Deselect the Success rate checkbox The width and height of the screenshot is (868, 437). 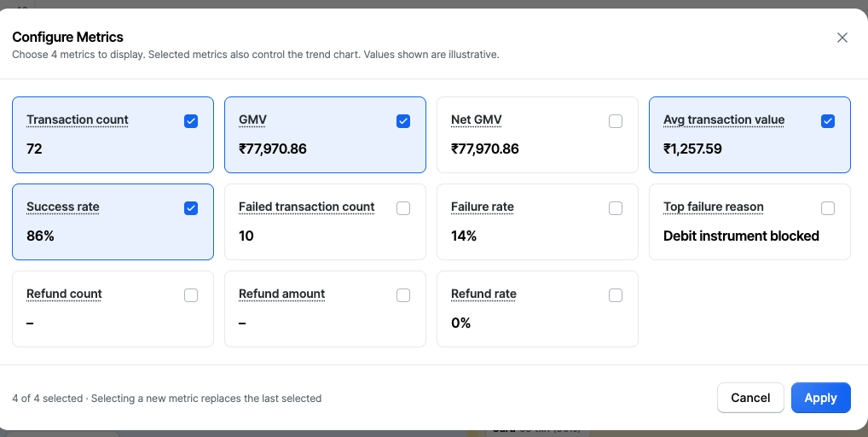pos(191,207)
